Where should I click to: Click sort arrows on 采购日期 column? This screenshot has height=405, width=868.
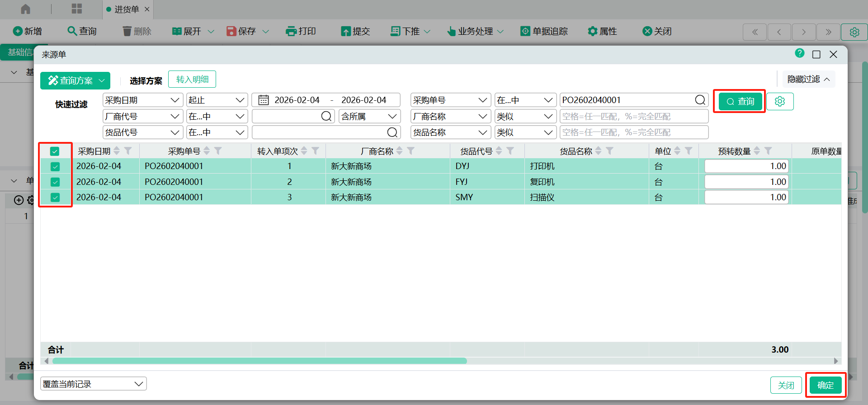(117, 151)
